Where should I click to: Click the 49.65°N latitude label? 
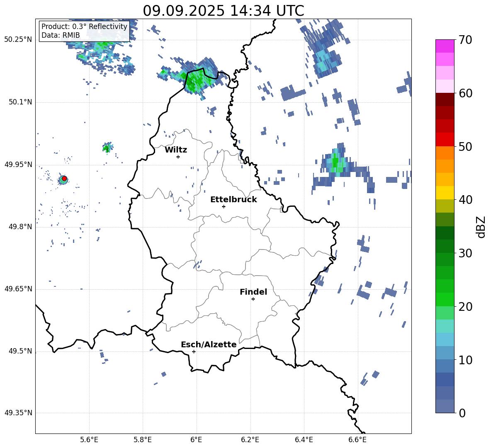coord(18,289)
